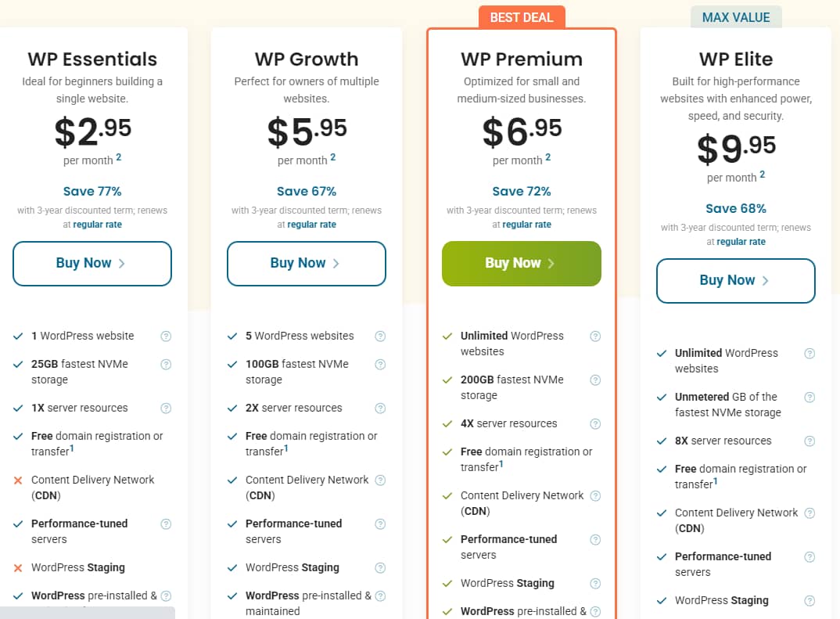Open tooltip for 25GB fastest NVMe storage
Viewport: 840px width, 619px height.
[166, 365]
